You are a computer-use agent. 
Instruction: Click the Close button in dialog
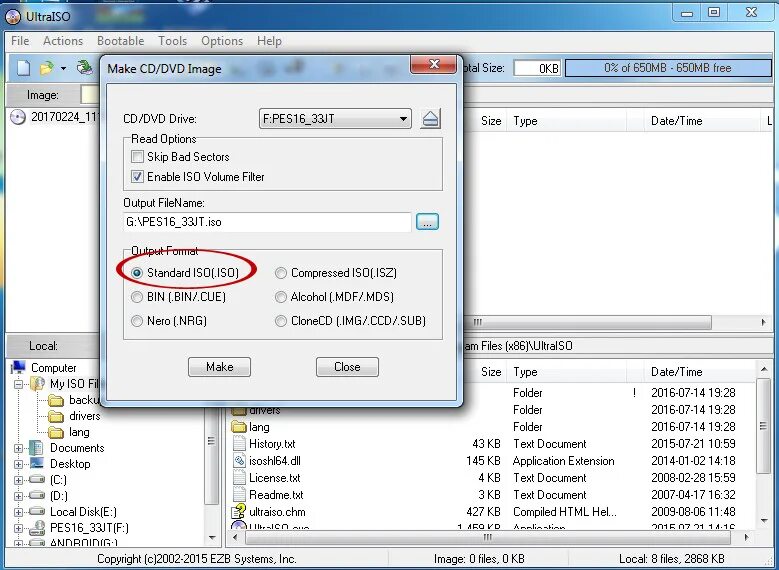pyautogui.click(x=347, y=367)
